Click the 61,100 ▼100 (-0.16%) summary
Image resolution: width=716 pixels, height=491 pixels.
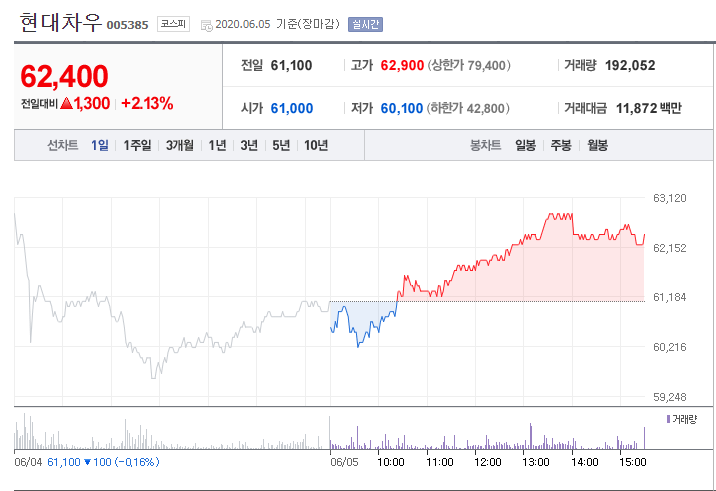pyautogui.click(x=103, y=462)
